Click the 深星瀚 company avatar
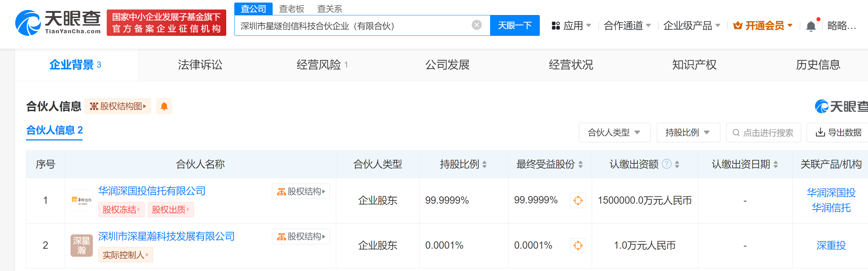 pyautogui.click(x=82, y=245)
